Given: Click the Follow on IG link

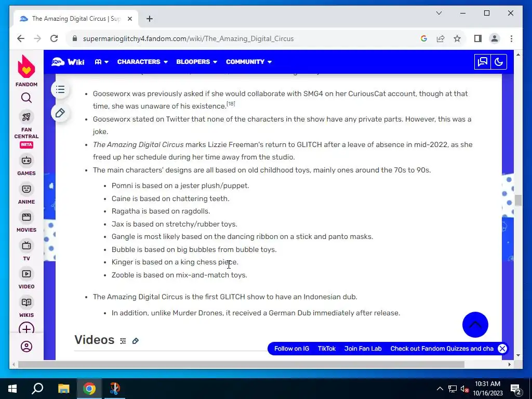Looking at the screenshot, I should (291, 349).
